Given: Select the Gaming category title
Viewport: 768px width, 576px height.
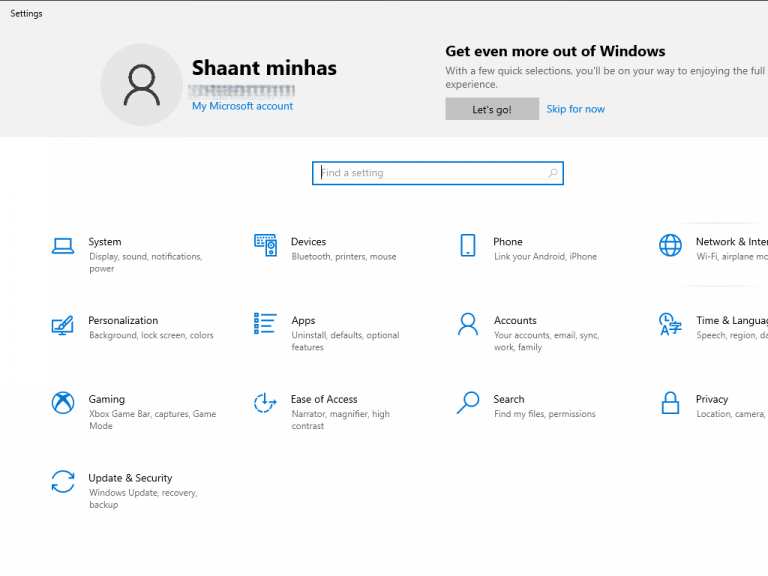Looking at the screenshot, I should coord(107,399).
